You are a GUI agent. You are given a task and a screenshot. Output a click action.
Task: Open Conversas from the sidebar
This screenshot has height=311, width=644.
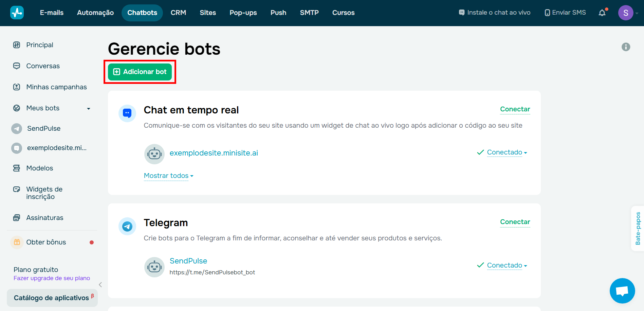[x=43, y=66]
